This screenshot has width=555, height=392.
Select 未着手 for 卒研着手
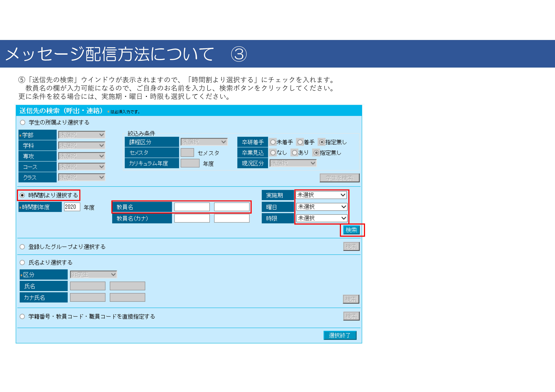pyautogui.click(x=273, y=142)
